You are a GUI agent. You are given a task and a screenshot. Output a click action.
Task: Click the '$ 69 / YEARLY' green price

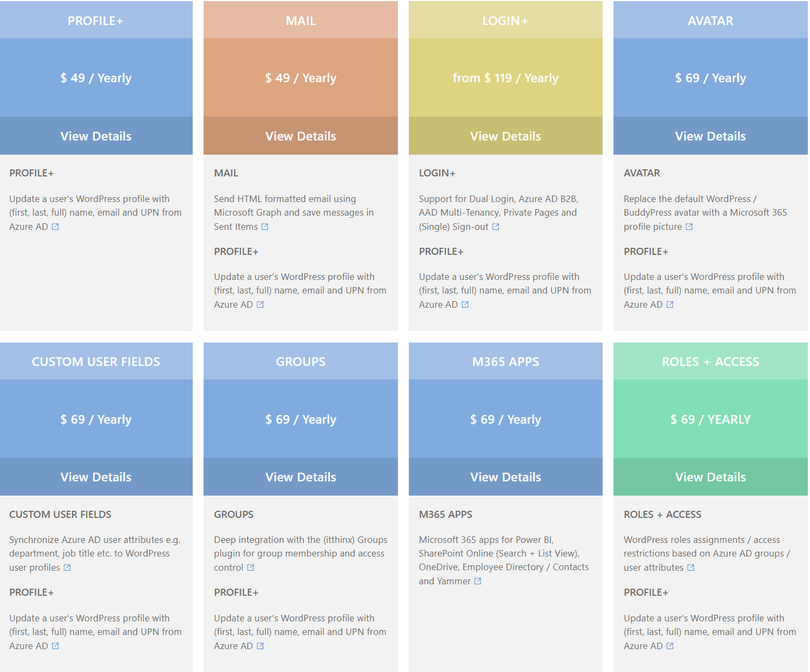710,419
